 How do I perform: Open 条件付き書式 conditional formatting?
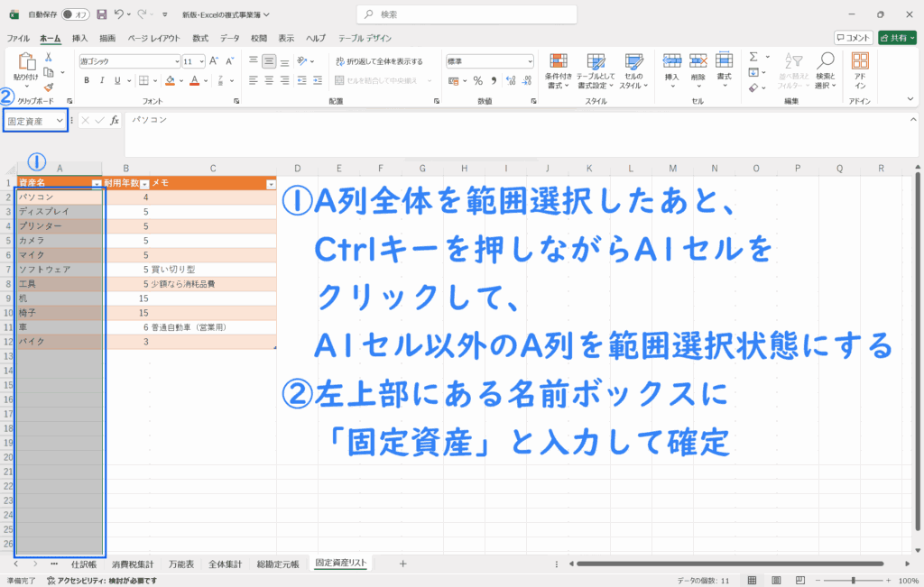559,69
